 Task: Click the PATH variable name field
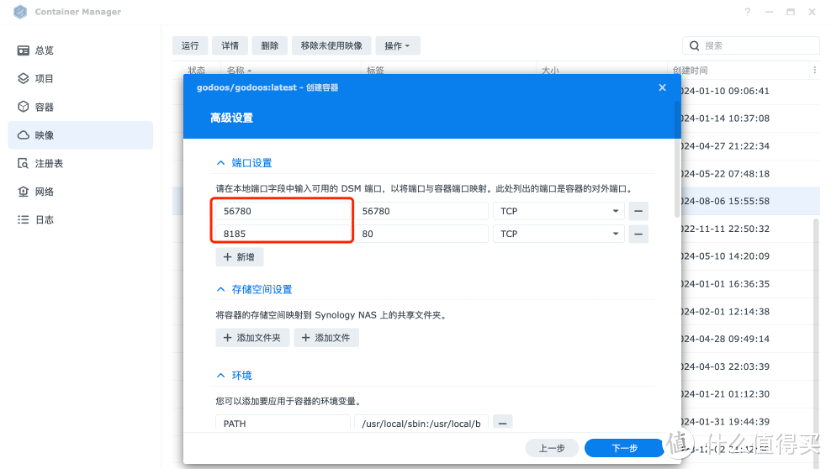pos(283,423)
